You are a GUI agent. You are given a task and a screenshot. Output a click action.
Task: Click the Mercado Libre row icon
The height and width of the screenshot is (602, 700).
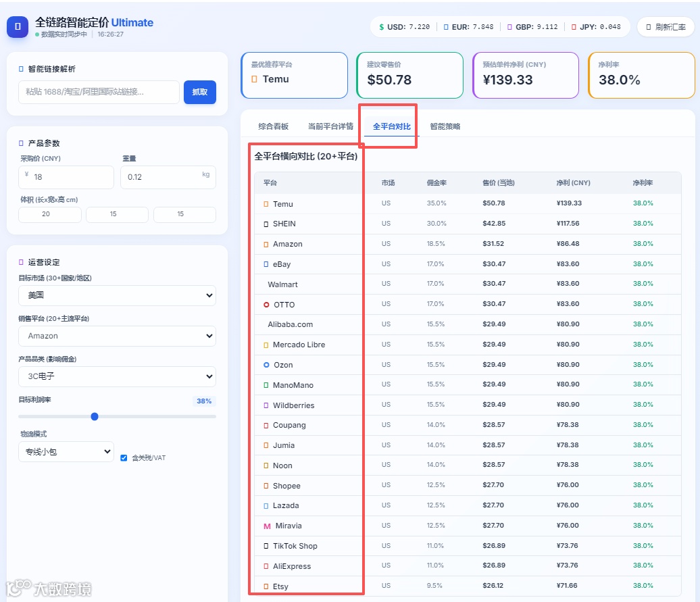tap(266, 345)
